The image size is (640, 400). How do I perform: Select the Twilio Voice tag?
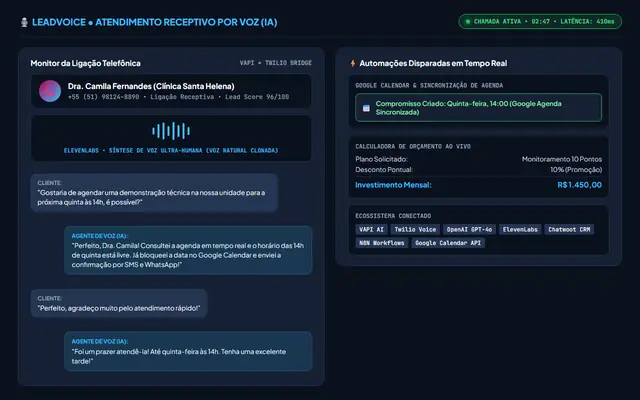(x=415, y=229)
